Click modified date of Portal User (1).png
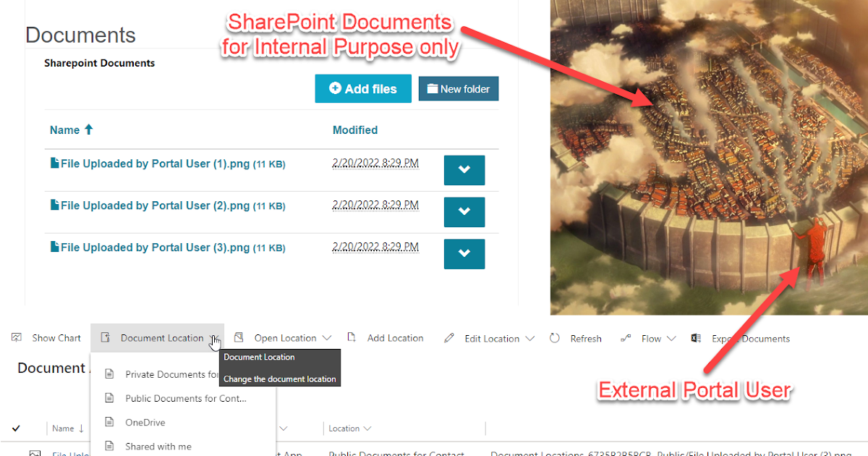Image resolution: width=868 pixels, height=456 pixels. point(375,164)
